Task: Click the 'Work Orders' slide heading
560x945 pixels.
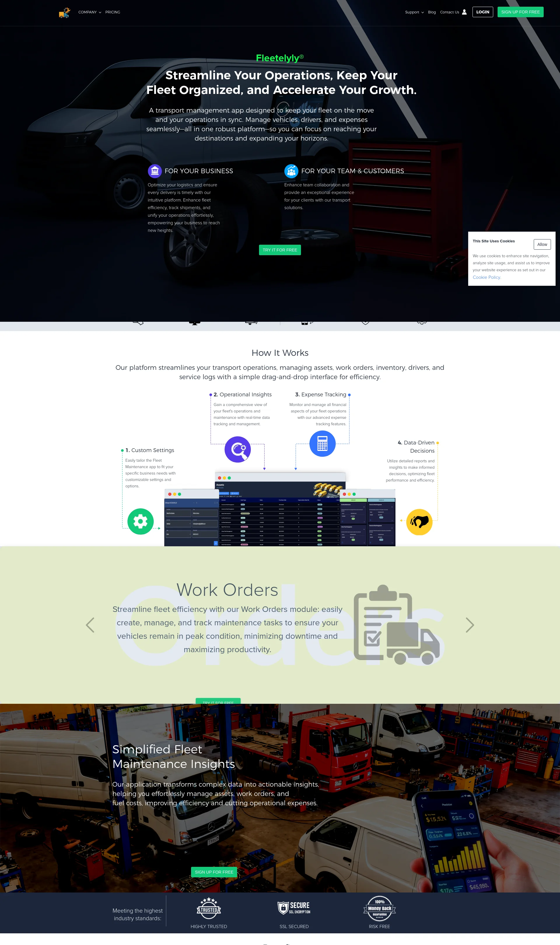Action: tap(227, 590)
